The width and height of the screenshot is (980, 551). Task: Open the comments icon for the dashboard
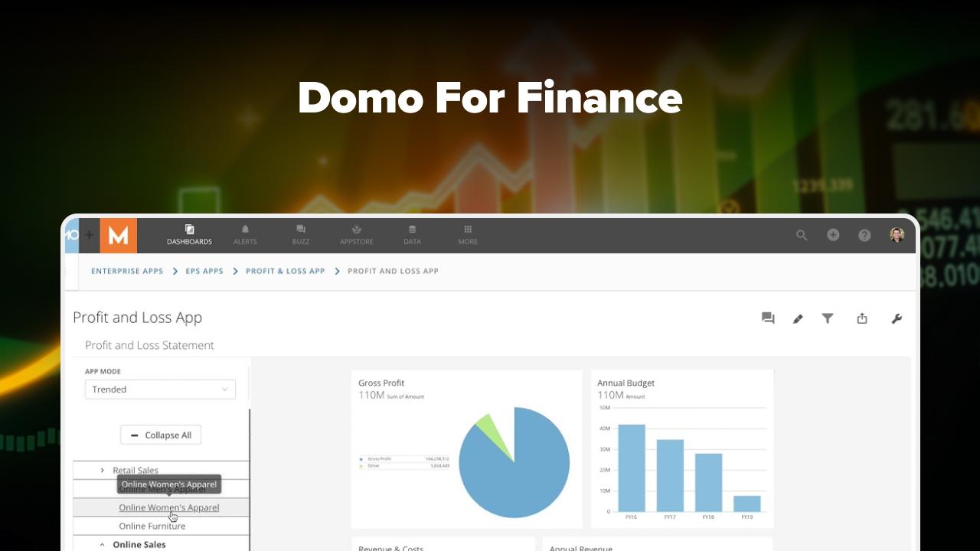coord(768,318)
